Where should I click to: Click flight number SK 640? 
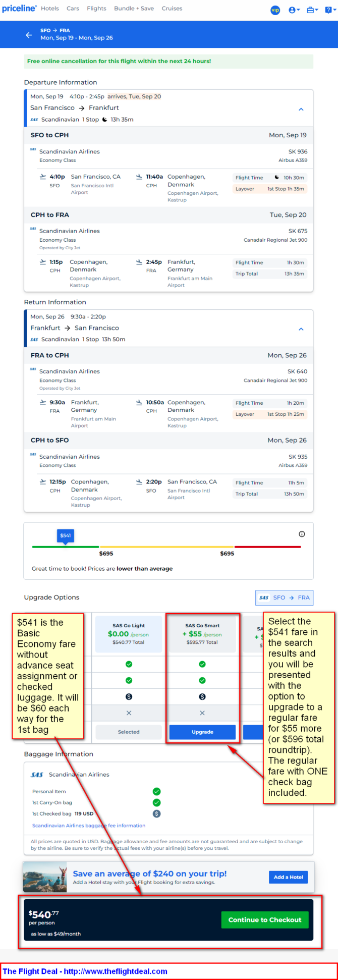coord(298,371)
